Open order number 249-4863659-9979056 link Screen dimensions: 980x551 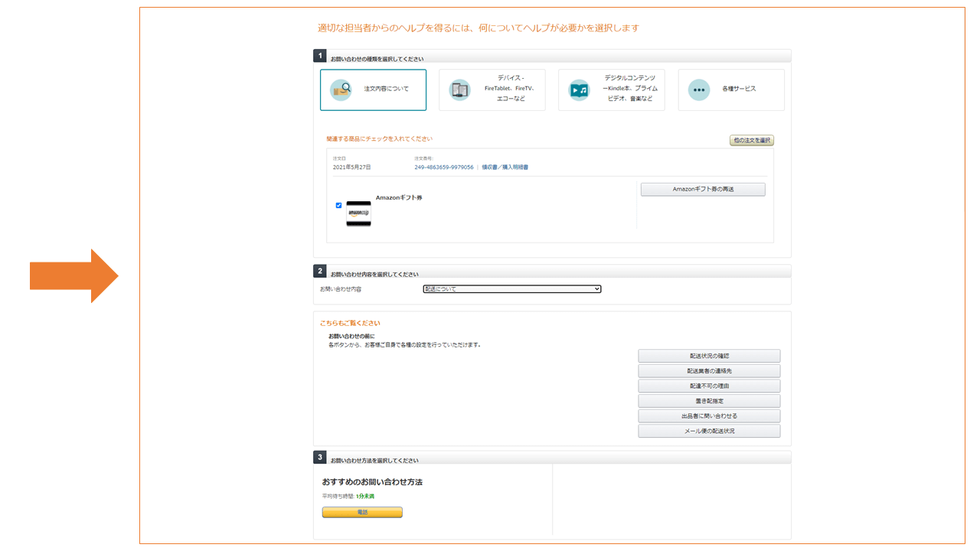coord(444,167)
